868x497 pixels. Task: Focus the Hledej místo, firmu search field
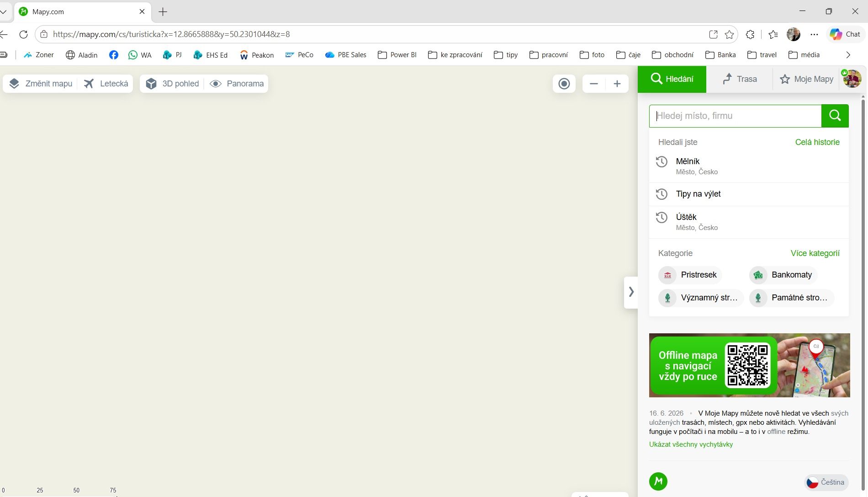click(x=735, y=116)
